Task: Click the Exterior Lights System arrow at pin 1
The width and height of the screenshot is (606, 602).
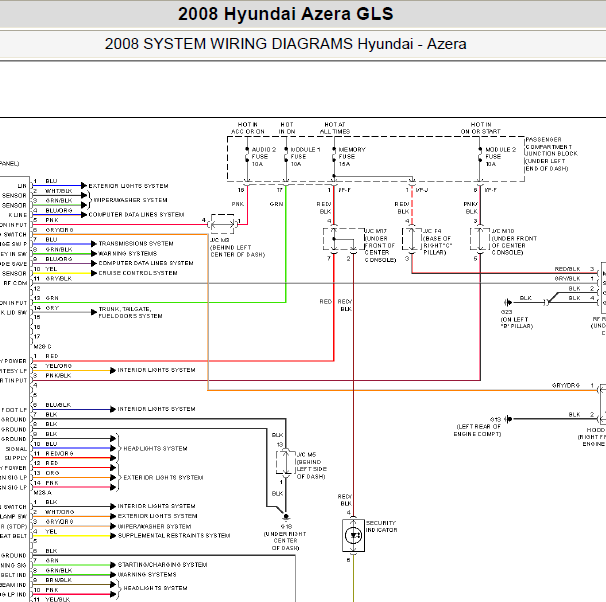Action: (84, 186)
